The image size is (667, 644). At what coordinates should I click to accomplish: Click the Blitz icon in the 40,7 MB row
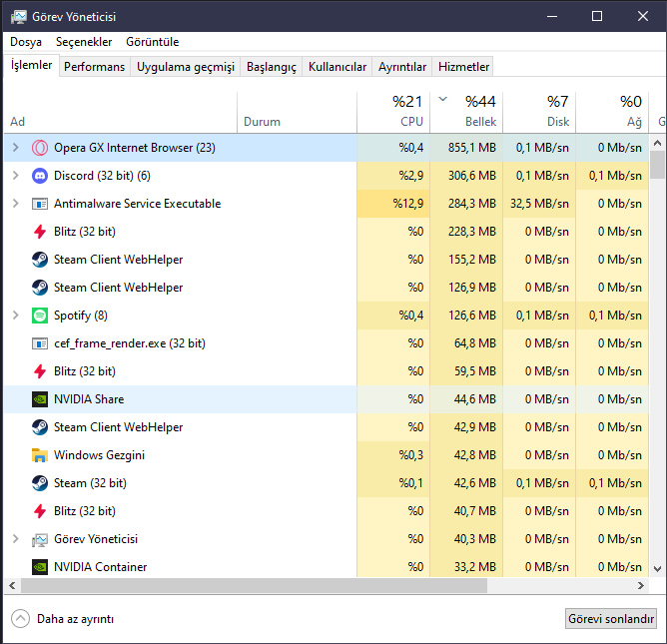(x=40, y=511)
